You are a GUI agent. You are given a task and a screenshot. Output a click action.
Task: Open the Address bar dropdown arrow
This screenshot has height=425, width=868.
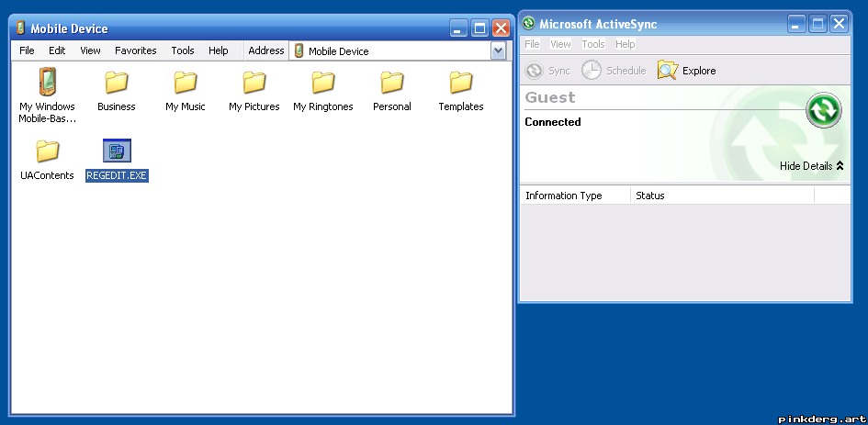pos(498,50)
